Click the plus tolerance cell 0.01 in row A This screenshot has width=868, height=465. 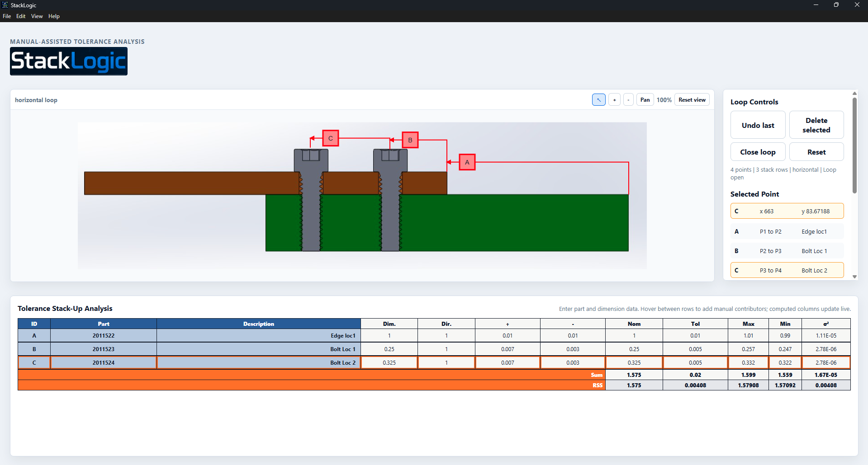508,336
